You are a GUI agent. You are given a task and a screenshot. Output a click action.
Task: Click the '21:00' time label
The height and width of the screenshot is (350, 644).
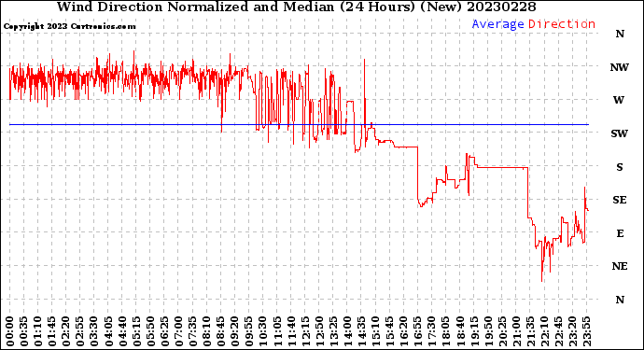click(516, 331)
